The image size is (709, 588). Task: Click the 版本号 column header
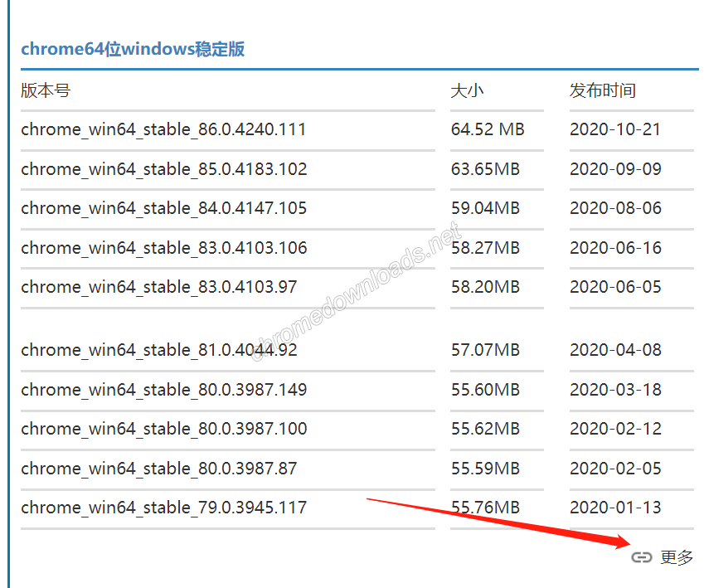coord(46,90)
